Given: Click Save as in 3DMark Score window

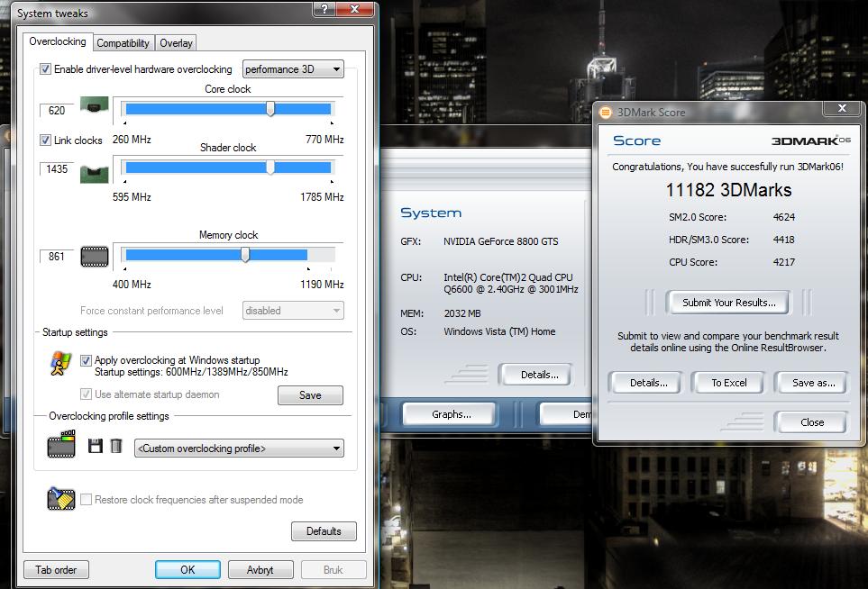Looking at the screenshot, I should point(813,383).
